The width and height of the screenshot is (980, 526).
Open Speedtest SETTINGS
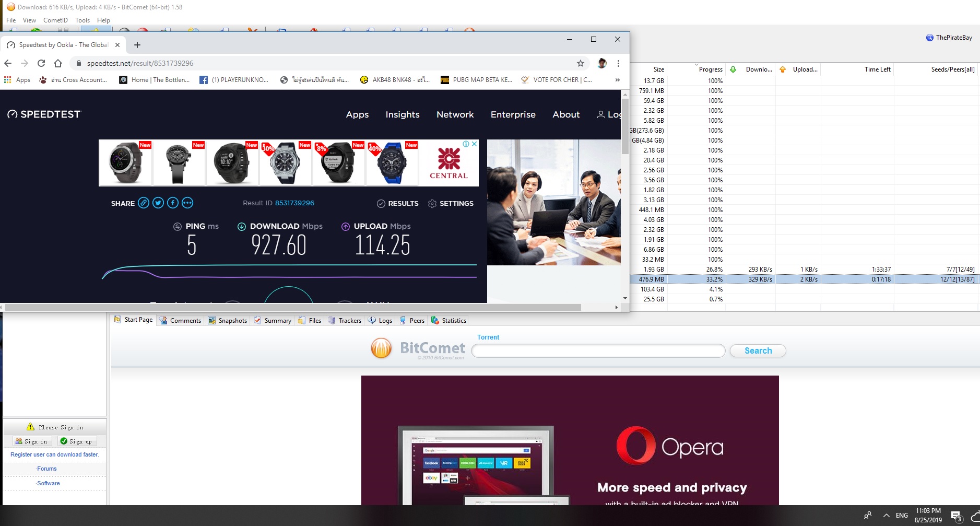click(451, 203)
